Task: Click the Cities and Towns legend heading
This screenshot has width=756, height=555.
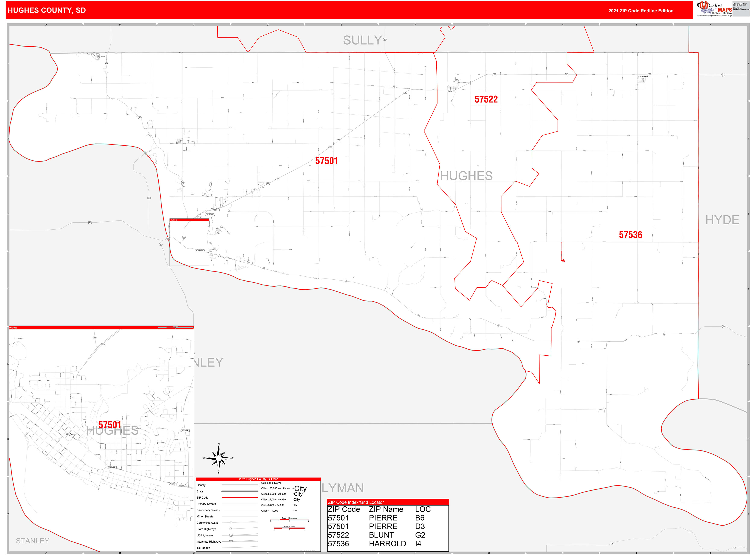Action: [x=271, y=483]
